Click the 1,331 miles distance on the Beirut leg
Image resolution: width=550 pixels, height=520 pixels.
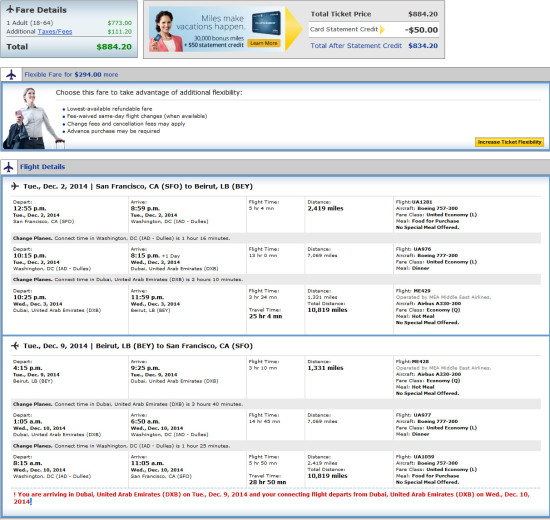point(326,368)
